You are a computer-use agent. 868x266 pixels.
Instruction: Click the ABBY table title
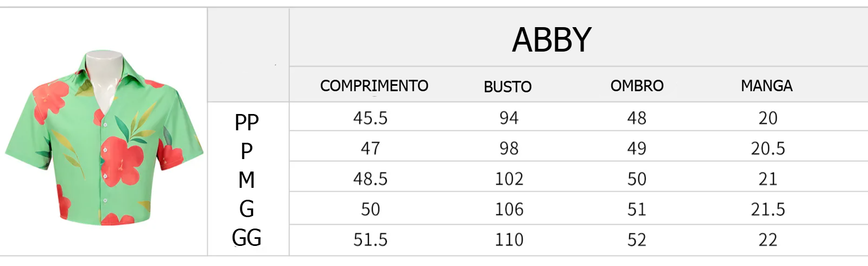552,40
